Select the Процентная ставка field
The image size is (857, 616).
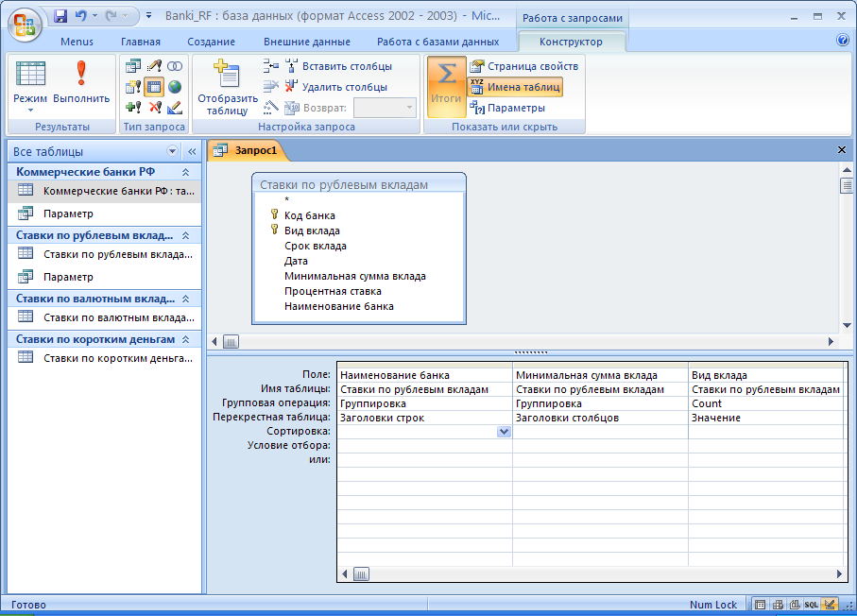click(x=333, y=291)
